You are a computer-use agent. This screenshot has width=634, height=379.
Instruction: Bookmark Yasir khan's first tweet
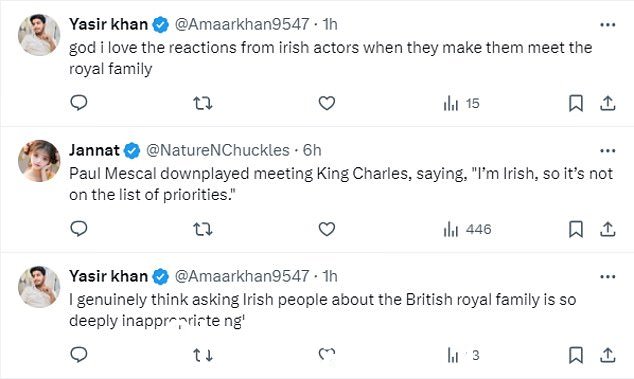click(576, 103)
